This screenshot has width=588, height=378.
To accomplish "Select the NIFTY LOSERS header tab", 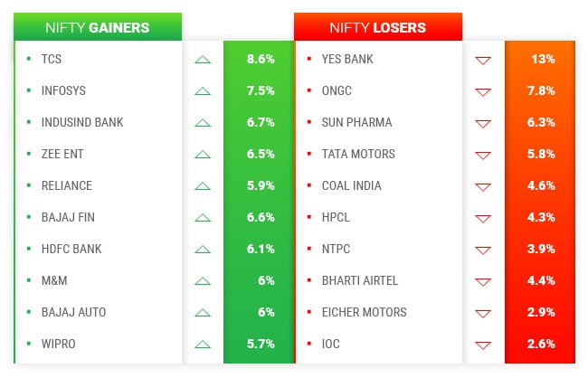I will click(x=377, y=27).
